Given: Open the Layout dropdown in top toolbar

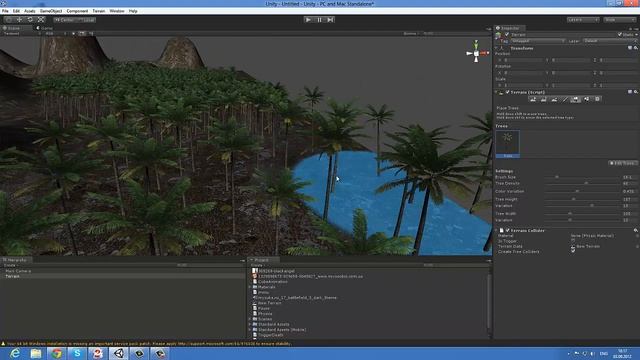Looking at the screenshot, I should pos(620,20).
